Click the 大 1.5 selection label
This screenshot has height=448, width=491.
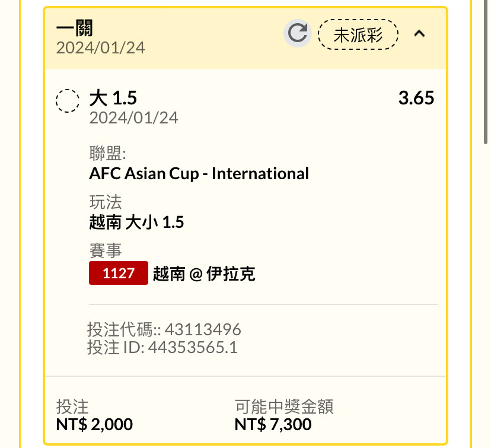tap(113, 98)
